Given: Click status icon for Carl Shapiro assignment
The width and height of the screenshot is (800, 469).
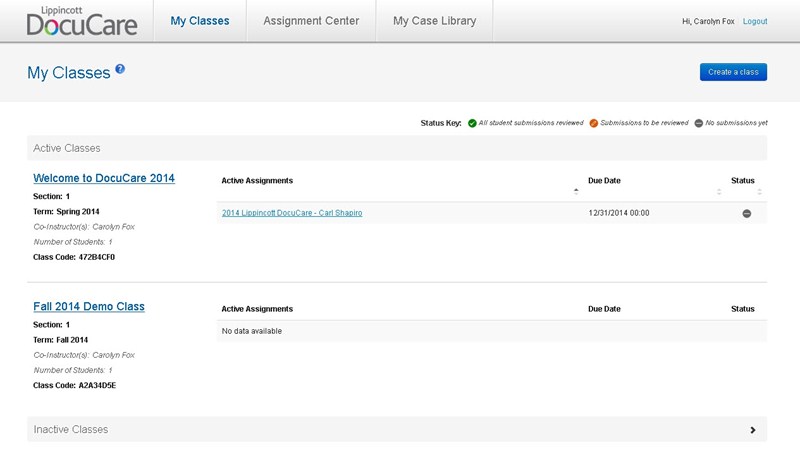Looking at the screenshot, I should 746,213.
